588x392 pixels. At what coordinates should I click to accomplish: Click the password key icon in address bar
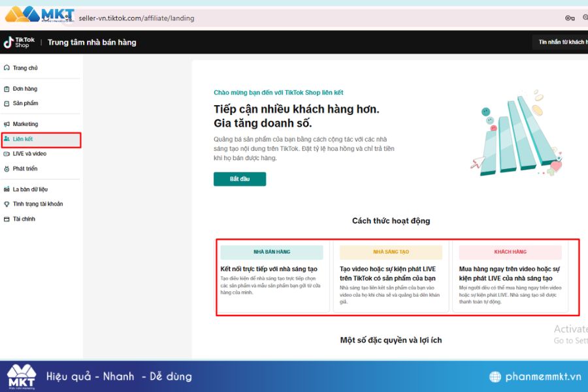point(570,18)
